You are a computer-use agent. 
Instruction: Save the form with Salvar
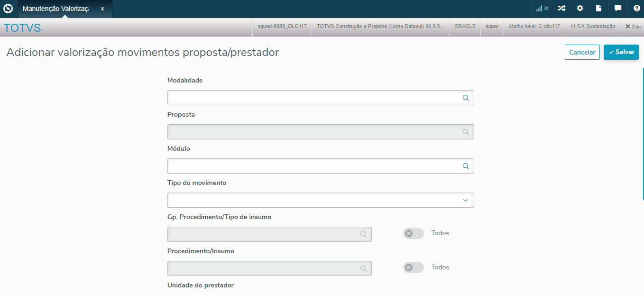click(621, 52)
